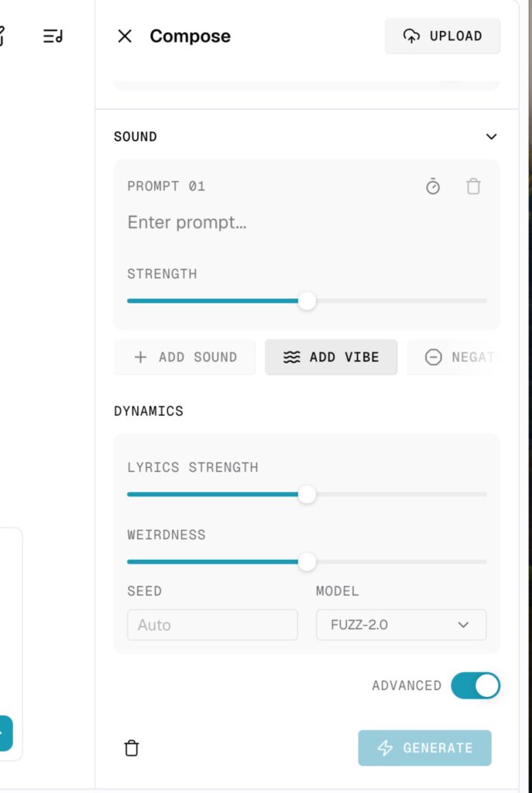Click the trash icon near Generate
532x793 pixels.
(131, 748)
